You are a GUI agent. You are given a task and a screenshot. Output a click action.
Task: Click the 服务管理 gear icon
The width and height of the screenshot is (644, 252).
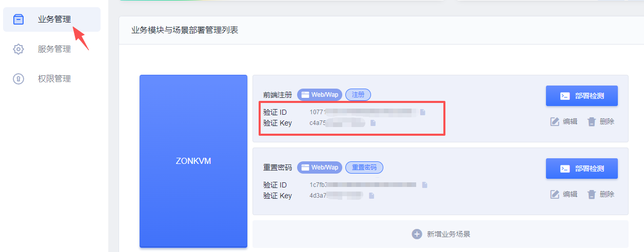(x=18, y=49)
